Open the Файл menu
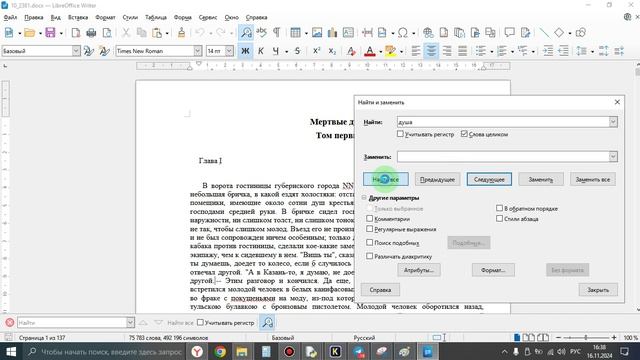 pyautogui.click(x=10, y=18)
